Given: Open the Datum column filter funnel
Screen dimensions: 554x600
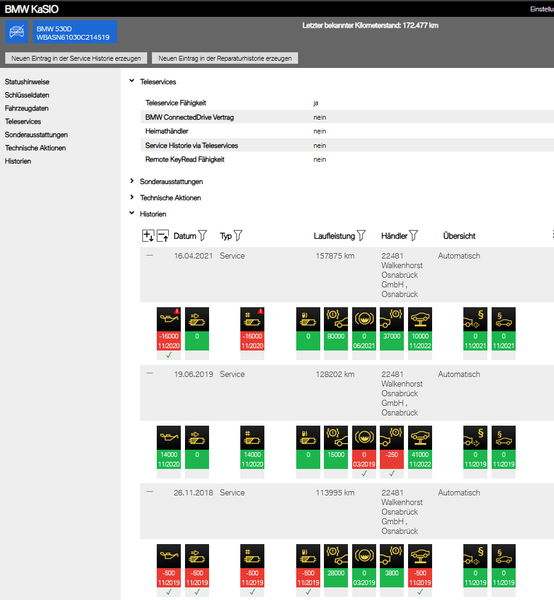Looking at the screenshot, I should [x=203, y=236].
